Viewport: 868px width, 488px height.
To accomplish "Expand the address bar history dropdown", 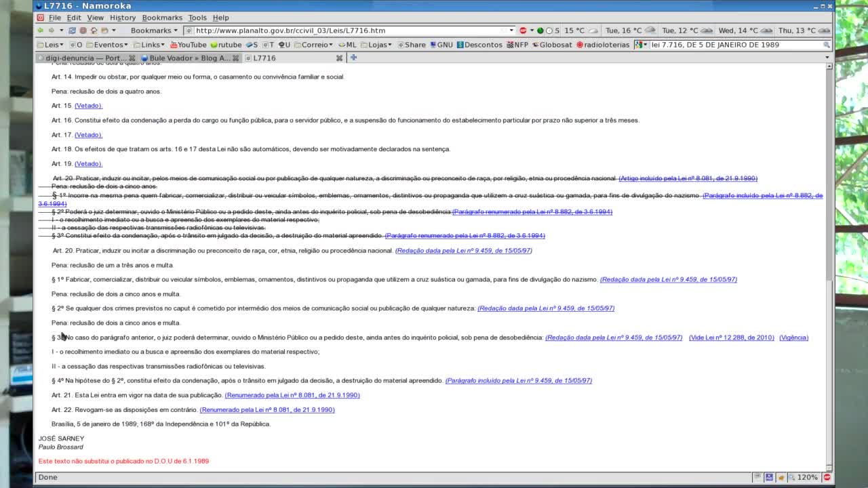I will [x=511, y=30].
